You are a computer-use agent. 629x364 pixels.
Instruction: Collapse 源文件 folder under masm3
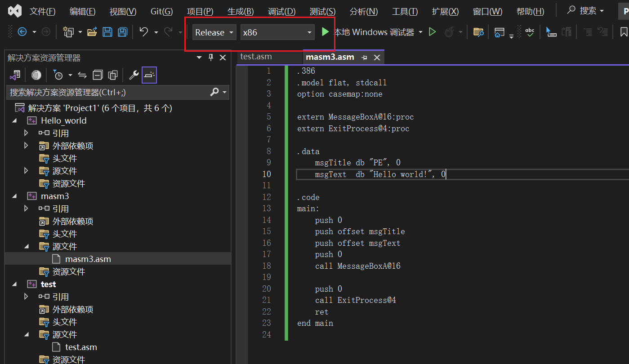pyautogui.click(x=26, y=246)
